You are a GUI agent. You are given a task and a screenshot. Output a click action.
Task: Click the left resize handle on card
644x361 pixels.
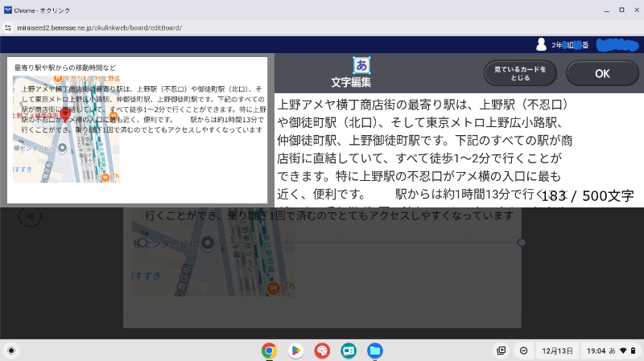pos(142,242)
